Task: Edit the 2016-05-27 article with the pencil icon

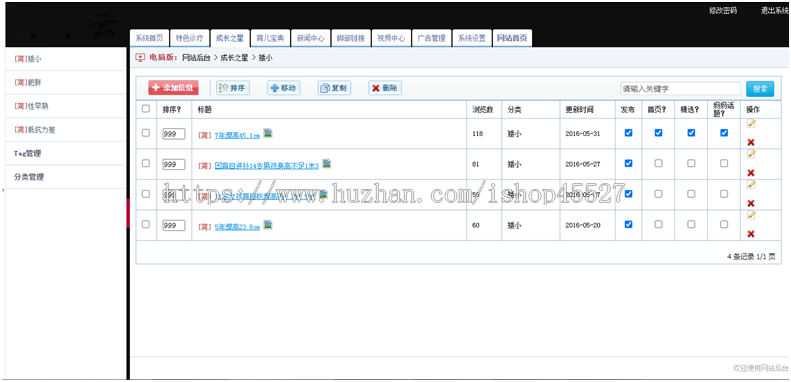Action: (x=751, y=154)
